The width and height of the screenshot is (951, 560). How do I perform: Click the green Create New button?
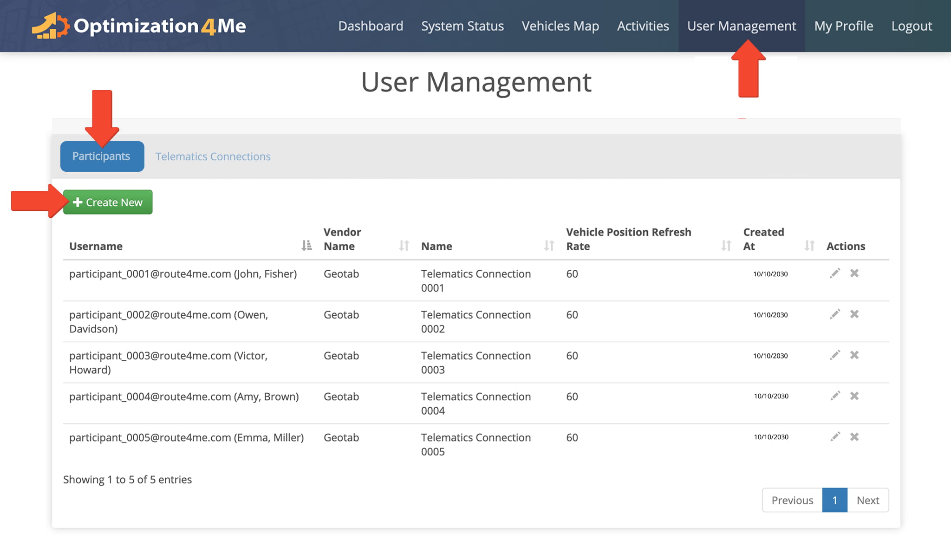108,202
